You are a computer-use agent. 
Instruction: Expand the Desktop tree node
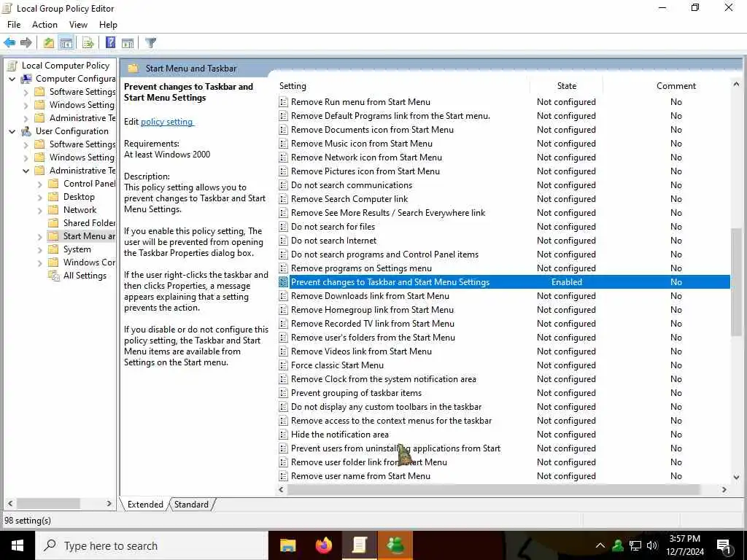click(40, 197)
